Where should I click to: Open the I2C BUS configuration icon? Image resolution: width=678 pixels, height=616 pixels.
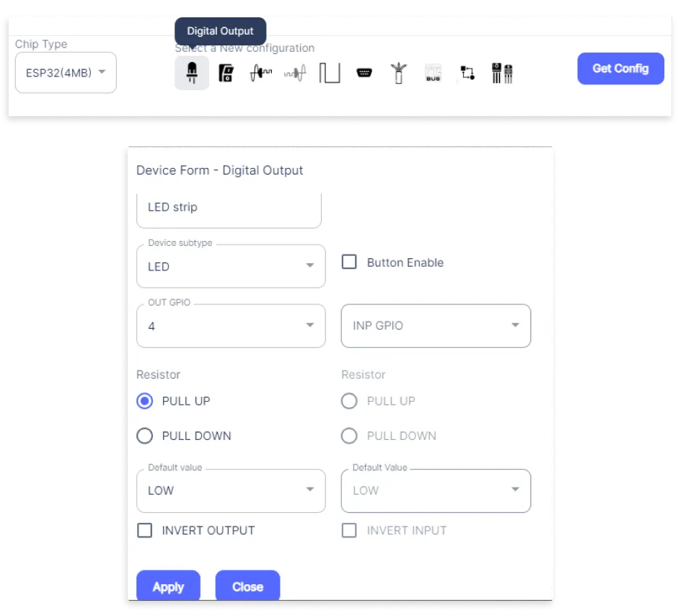click(433, 73)
